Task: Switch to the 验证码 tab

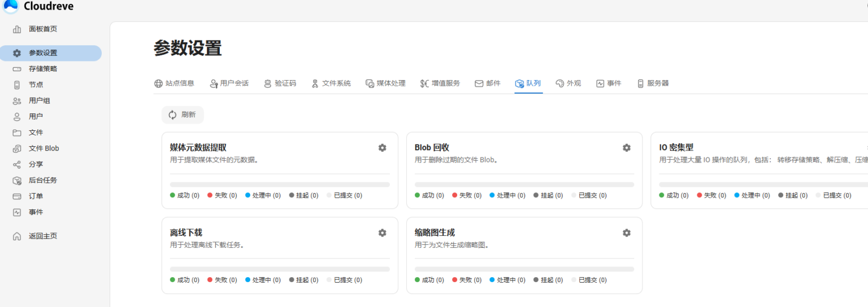Action: pyautogui.click(x=280, y=84)
